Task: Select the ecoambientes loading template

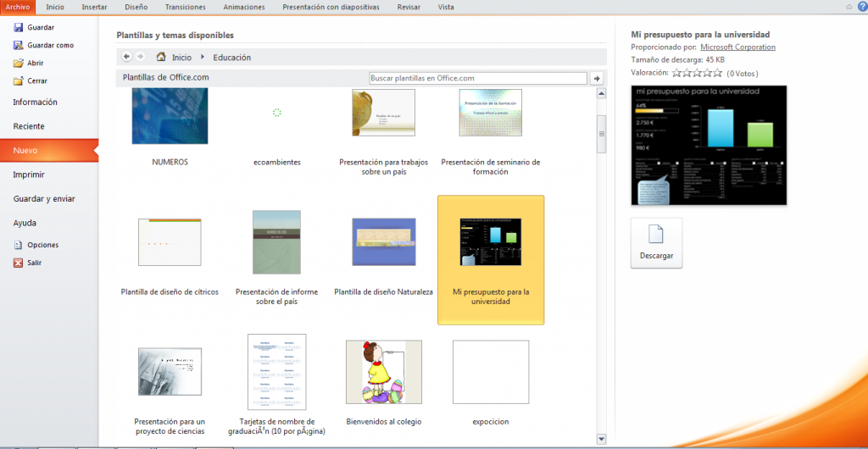Action: pyautogui.click(x=277, y=113)
